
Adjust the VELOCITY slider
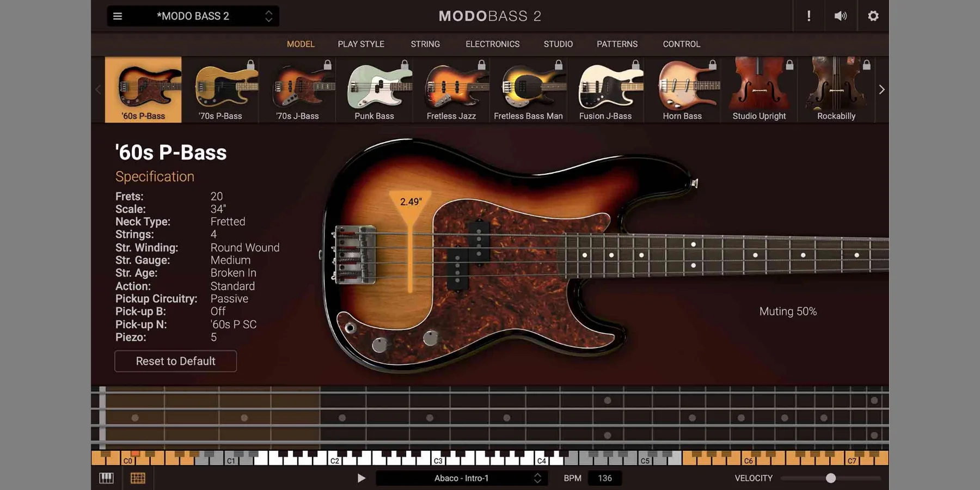click(x=831, y=479)
